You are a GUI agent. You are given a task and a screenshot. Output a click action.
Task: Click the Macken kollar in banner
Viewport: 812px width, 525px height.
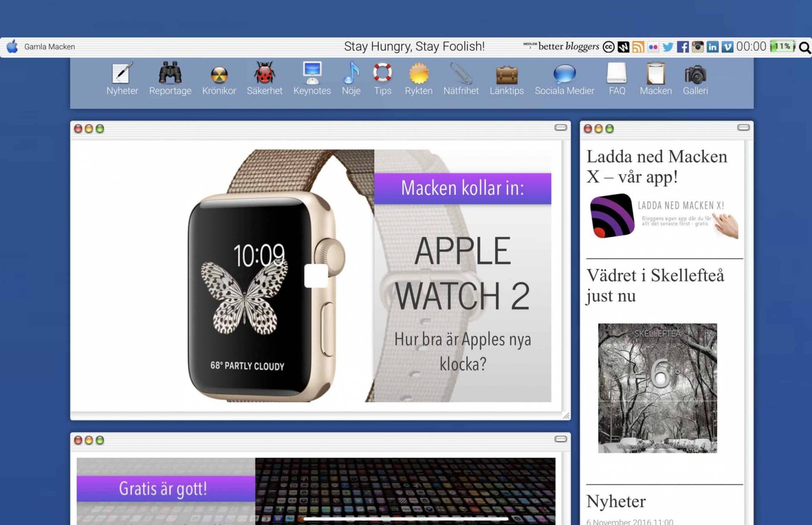(x=463, y=188)
